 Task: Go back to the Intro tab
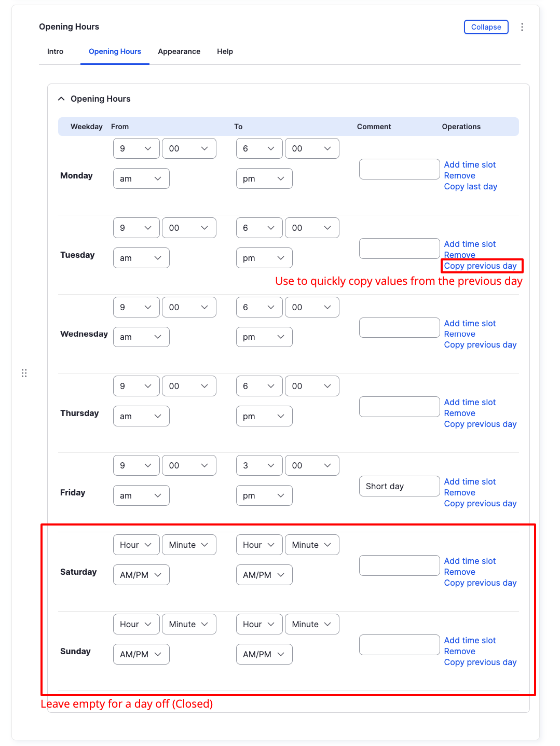coord(55,51)
